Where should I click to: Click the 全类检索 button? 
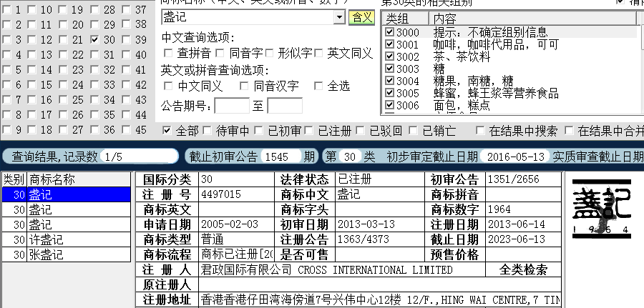point(523,269)
